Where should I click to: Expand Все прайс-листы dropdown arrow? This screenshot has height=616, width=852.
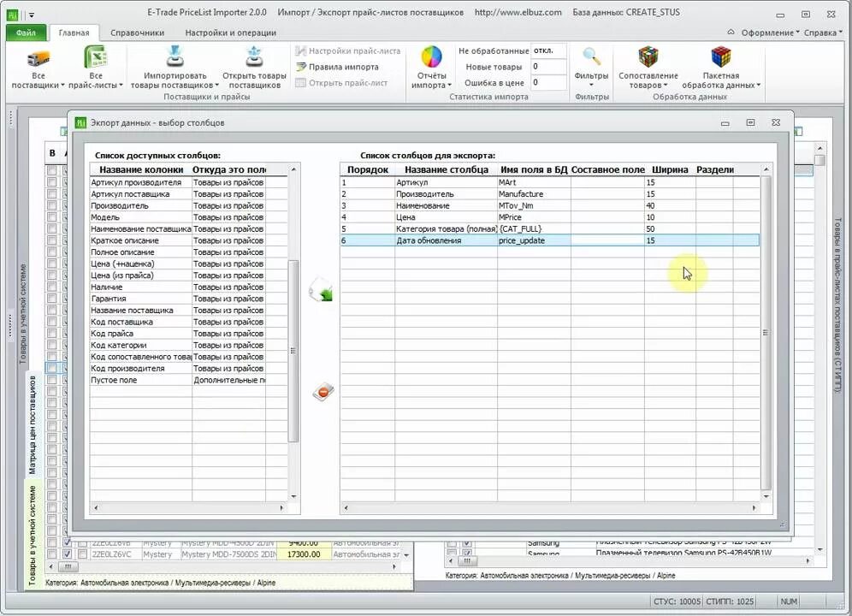click(121, 86)
